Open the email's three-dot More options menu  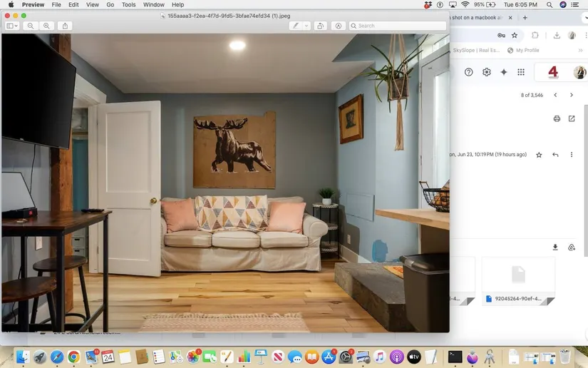[572, 155]
